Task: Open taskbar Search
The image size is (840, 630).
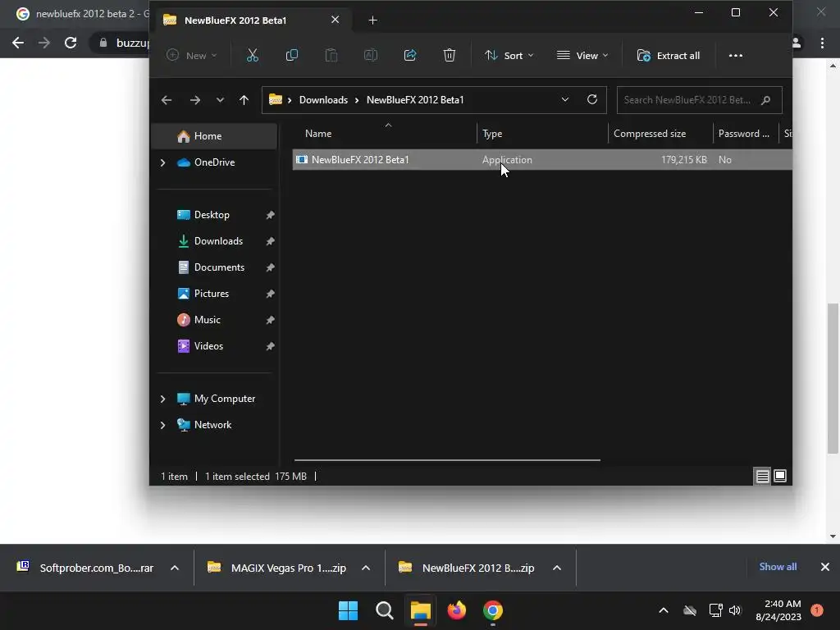Action: [x=384, y=610]
